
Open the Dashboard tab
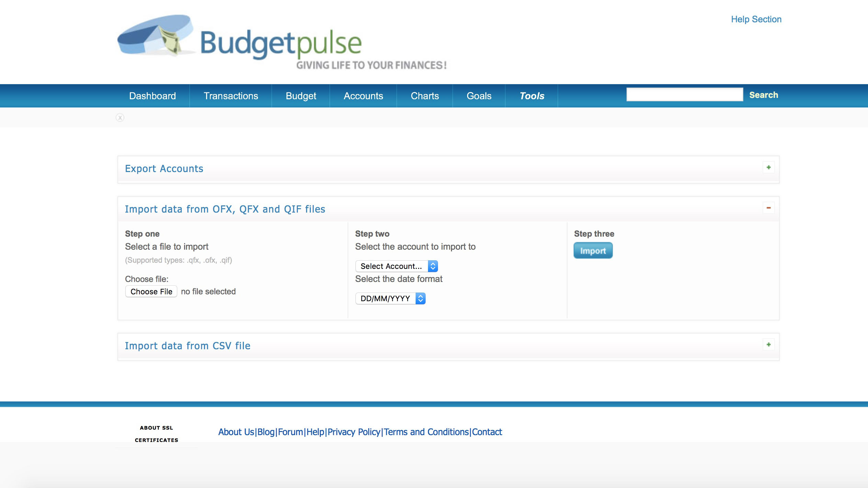pyautogui.click(x=153, y=96)
